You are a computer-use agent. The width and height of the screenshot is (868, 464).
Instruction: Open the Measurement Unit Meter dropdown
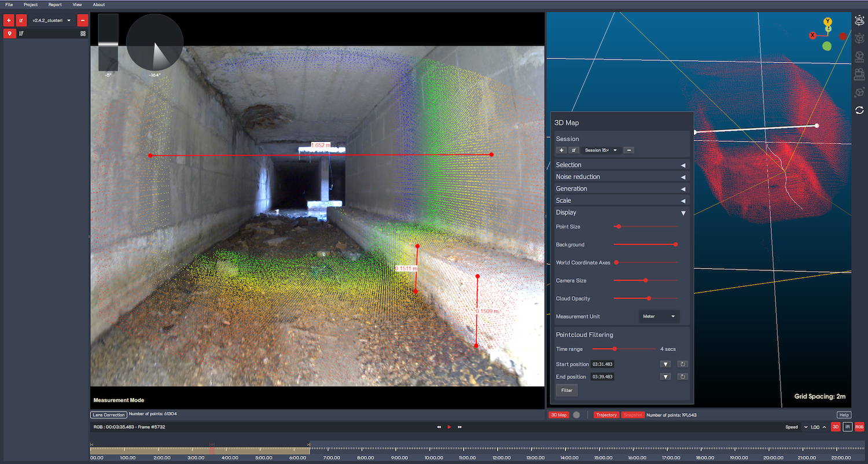point(659,316)
